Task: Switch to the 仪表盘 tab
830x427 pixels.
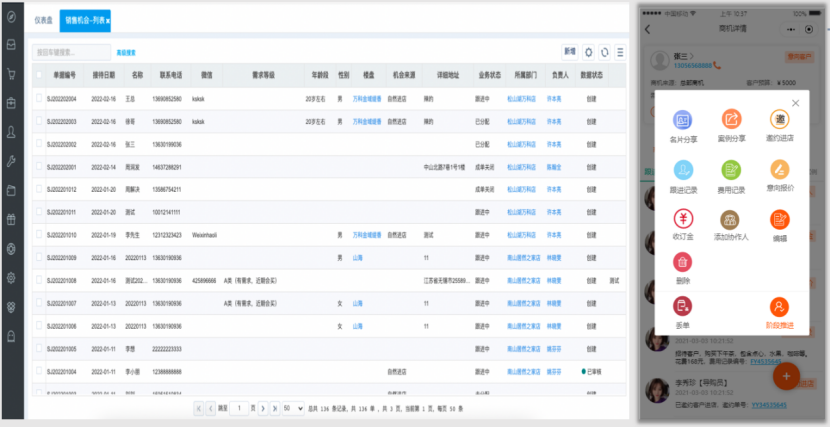Action: click(x=43, y=21)
